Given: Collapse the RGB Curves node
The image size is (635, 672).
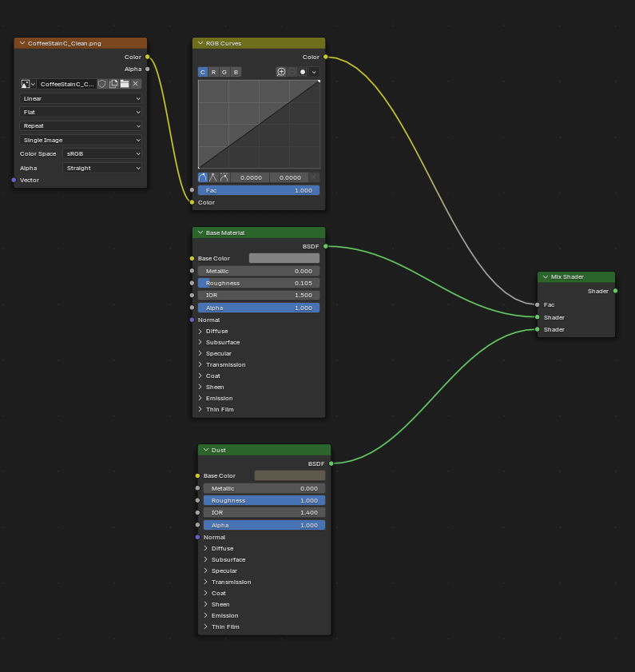Looking at the screenshot, I should [x=200, y=43].
